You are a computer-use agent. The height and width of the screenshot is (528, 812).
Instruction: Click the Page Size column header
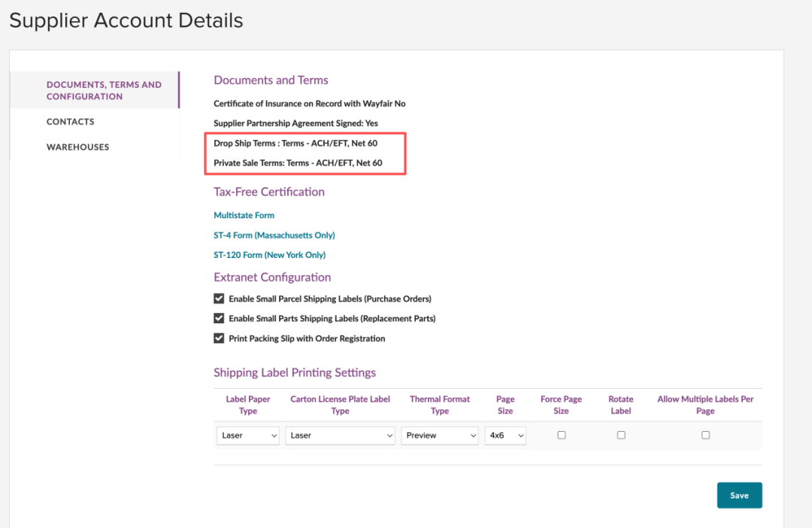(x=505, y=405)
